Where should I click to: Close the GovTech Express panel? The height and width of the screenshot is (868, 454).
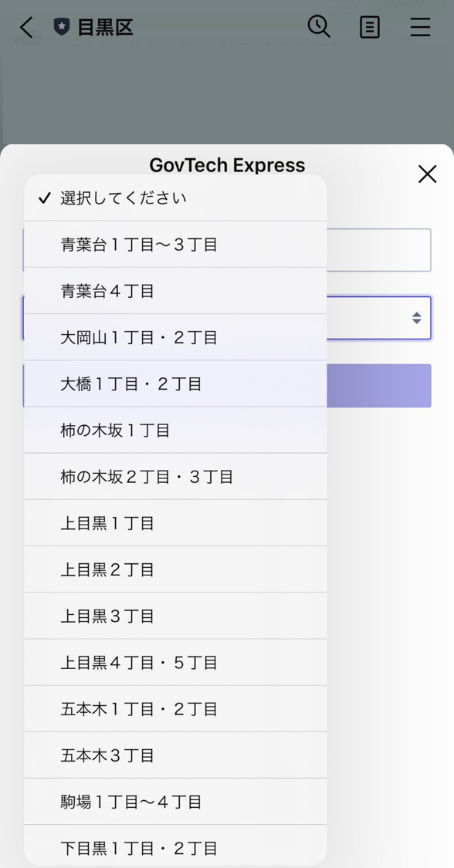click(428, 174)
